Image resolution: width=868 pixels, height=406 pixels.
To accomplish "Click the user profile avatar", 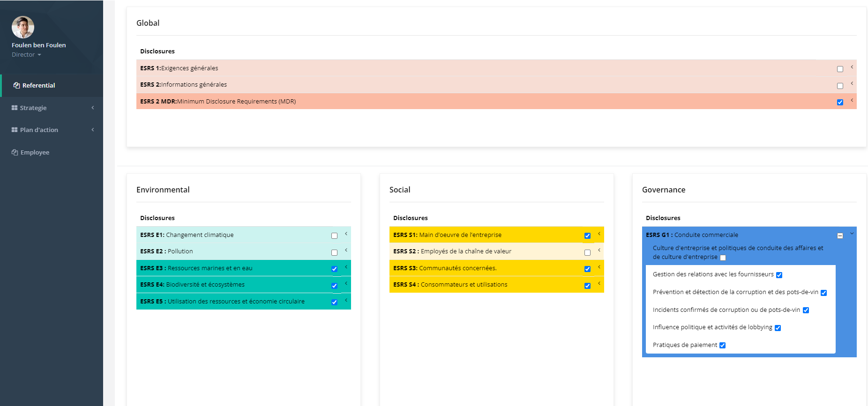I will tap(23, 27).
